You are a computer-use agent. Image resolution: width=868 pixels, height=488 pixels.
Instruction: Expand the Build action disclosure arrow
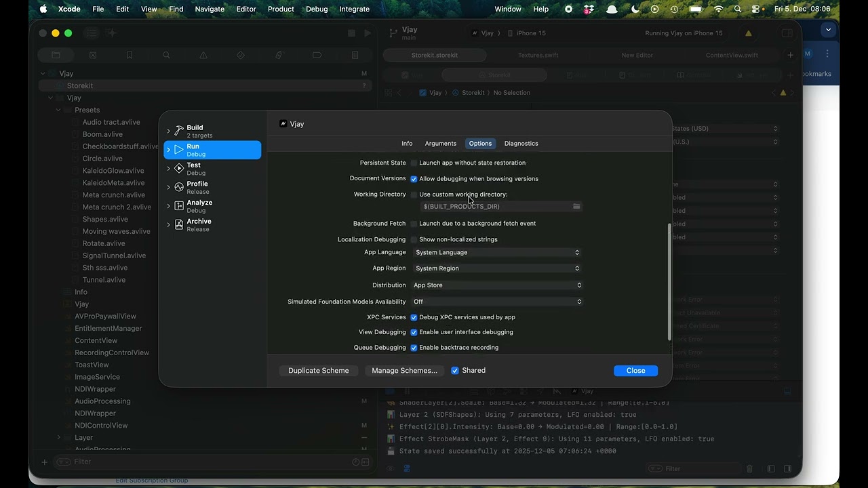pos(168,131)
